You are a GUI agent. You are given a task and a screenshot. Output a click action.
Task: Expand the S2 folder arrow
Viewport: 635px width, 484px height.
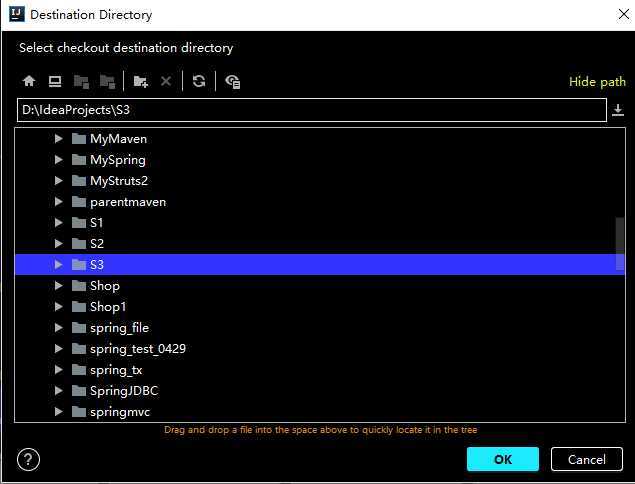coord(58,243)
